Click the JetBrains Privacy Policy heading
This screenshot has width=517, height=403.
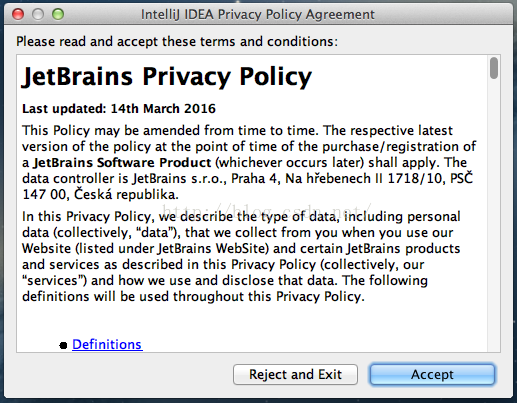pyautogui.click(x=167, y=77)
